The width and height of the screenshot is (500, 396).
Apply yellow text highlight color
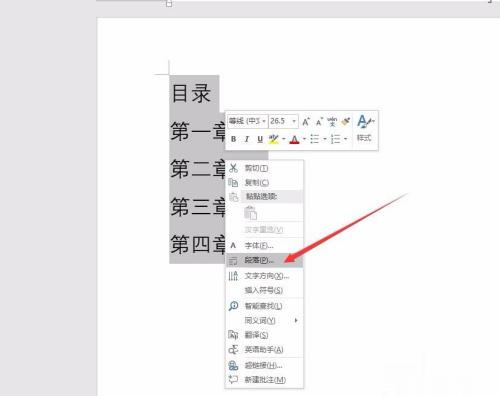[x=274, y=139]
